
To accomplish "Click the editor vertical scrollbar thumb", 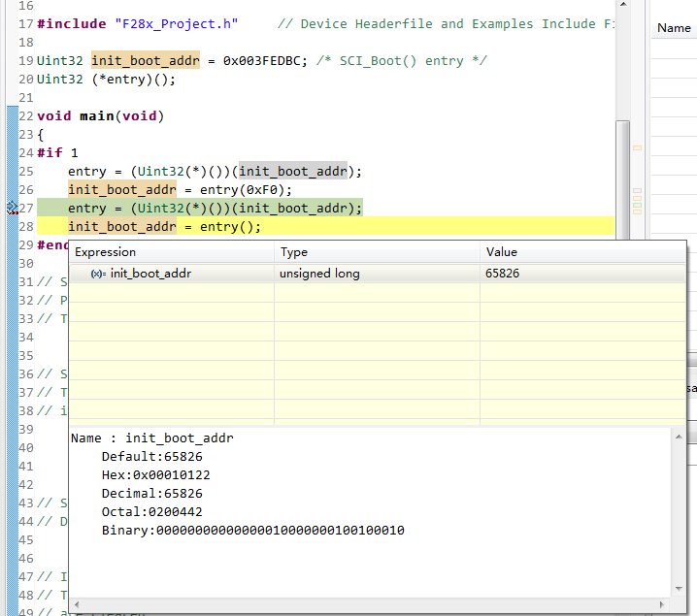I will pos(623,179).
